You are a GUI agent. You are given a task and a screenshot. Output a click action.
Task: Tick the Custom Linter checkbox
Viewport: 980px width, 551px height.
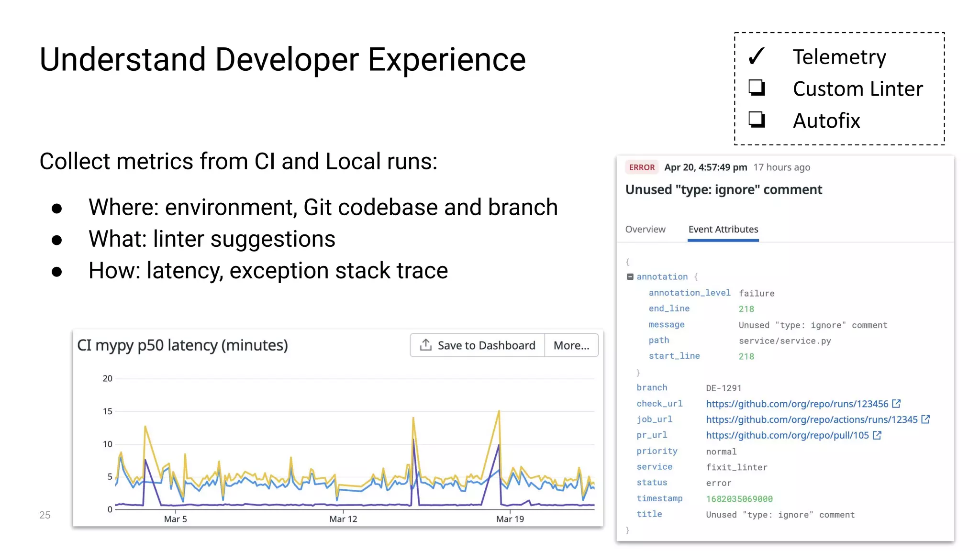[x=757, y=88]
